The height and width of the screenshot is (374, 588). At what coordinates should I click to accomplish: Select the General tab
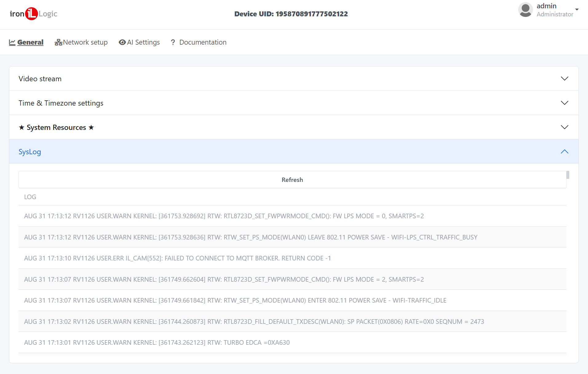point(30,42)
